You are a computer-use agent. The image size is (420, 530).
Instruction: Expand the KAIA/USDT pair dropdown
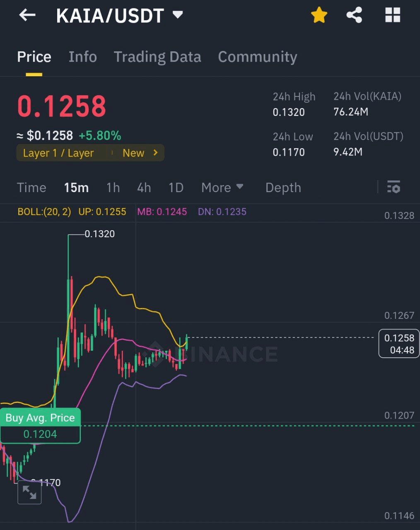pyautogui.click(x=178, y=15)
